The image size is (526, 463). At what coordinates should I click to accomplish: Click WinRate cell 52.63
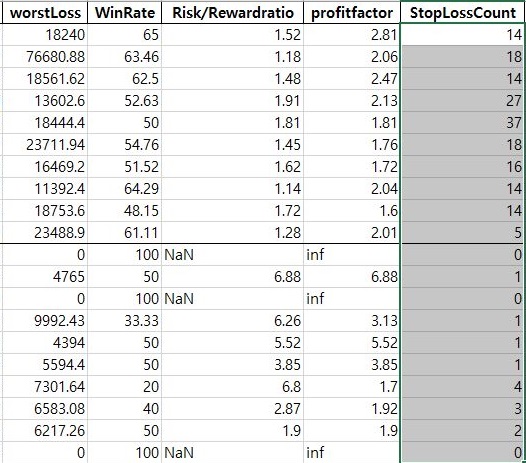(x=124, y=101)
